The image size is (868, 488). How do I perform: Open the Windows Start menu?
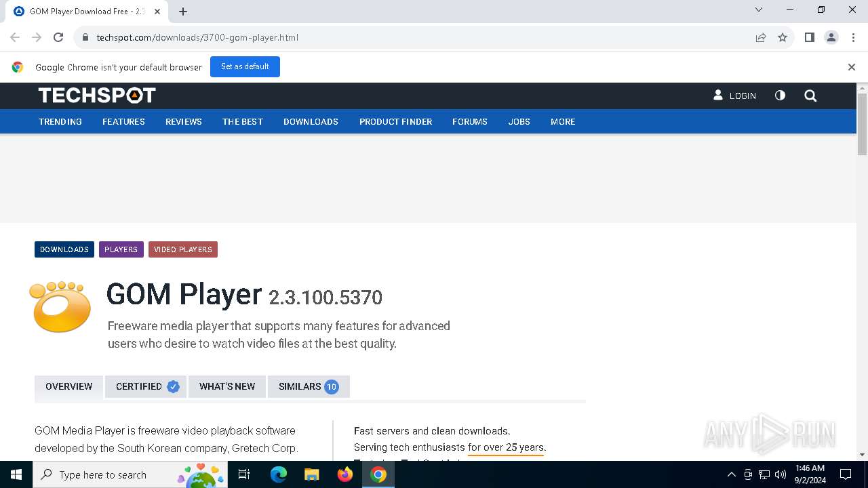click(16, 474)
